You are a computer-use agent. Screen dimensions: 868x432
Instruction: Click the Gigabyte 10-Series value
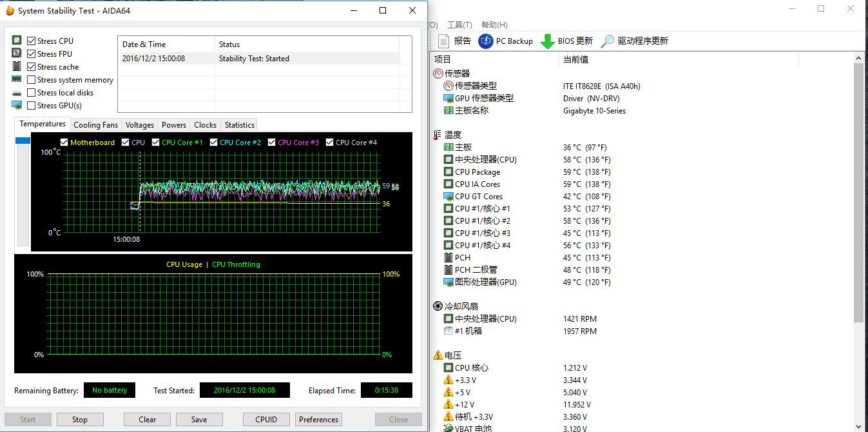click(594, 110)
